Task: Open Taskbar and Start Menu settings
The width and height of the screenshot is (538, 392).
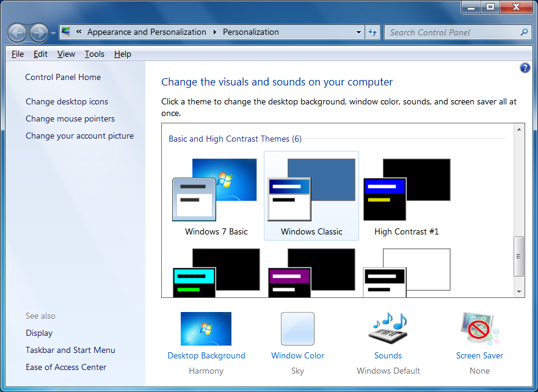Action: pos(70,350)
